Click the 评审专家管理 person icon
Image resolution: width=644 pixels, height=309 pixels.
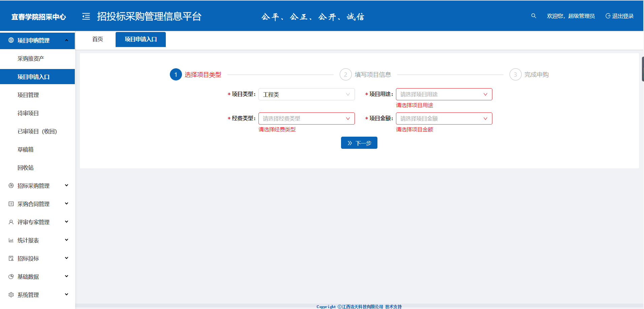[11, 222]
